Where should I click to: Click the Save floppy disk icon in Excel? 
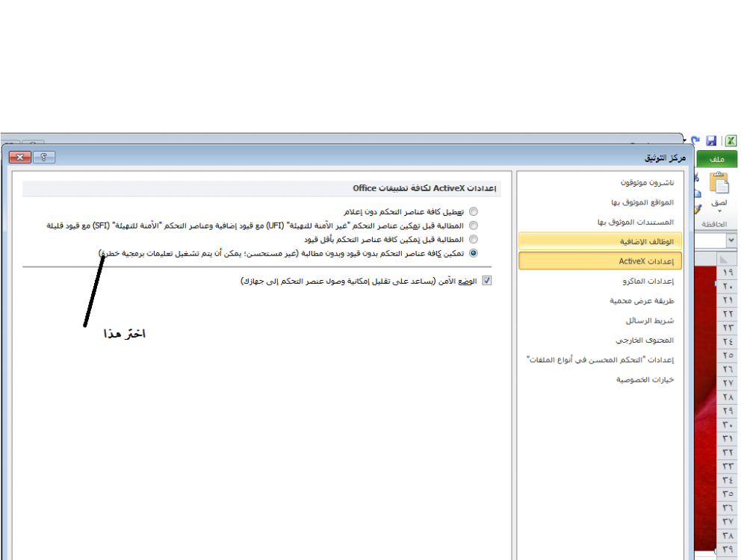[711, 141]
